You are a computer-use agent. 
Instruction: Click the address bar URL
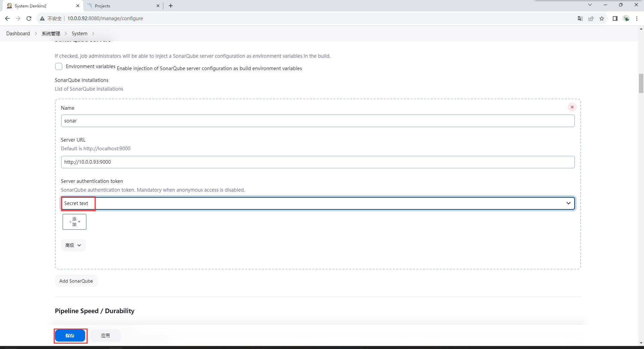(105, 18)
